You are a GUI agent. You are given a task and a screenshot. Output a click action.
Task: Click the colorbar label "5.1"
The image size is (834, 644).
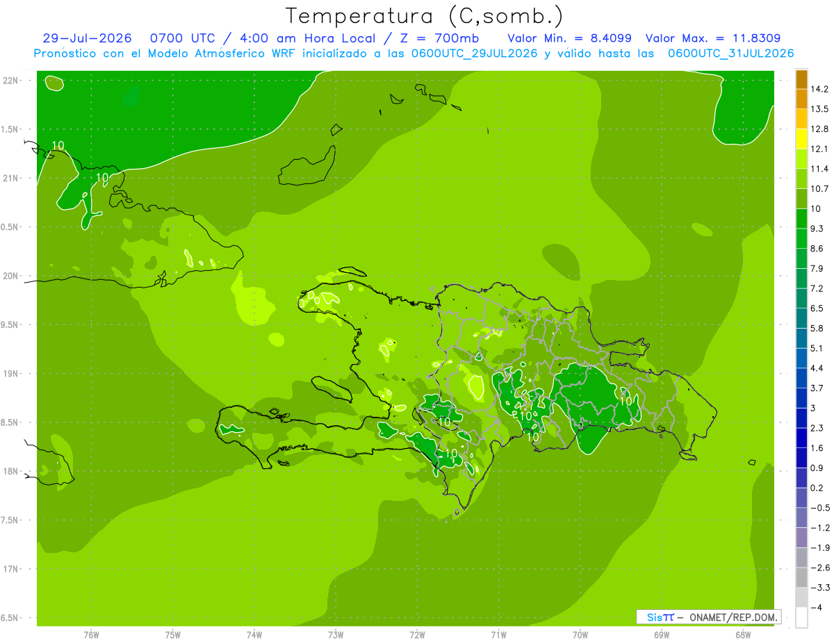(x=817, y=348)
